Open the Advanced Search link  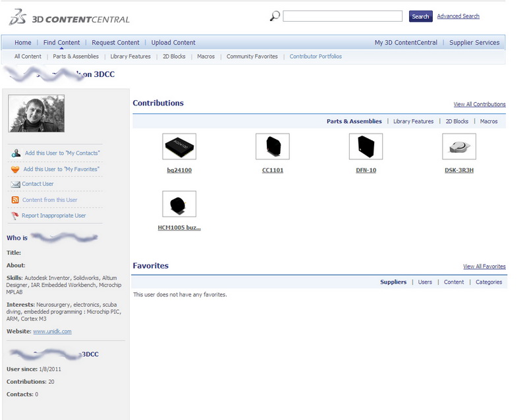pos(458,16)
